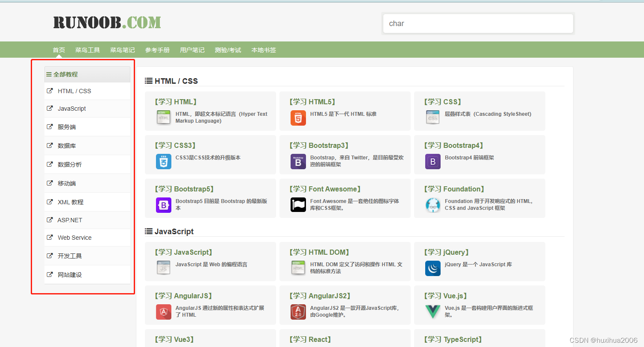Click external-link icon beside XML 教程
Image resolution: width=644 pixels, height=347 pixels.
coord(50,202)
